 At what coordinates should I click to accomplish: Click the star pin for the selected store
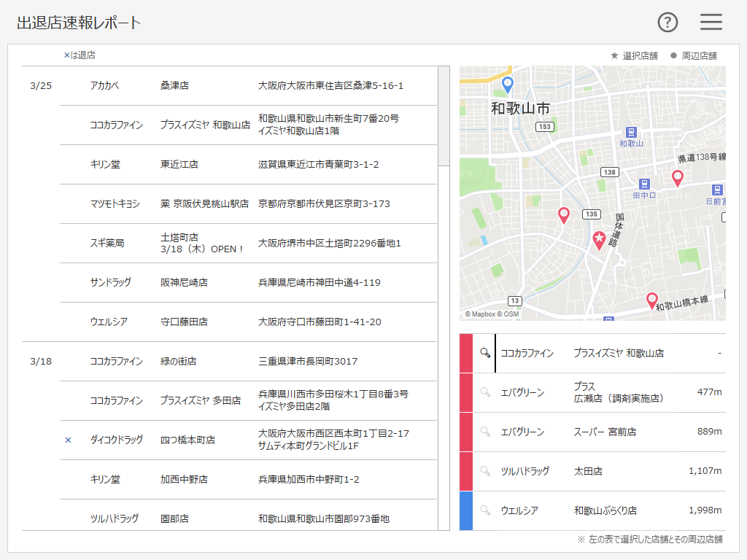[599, 241]
